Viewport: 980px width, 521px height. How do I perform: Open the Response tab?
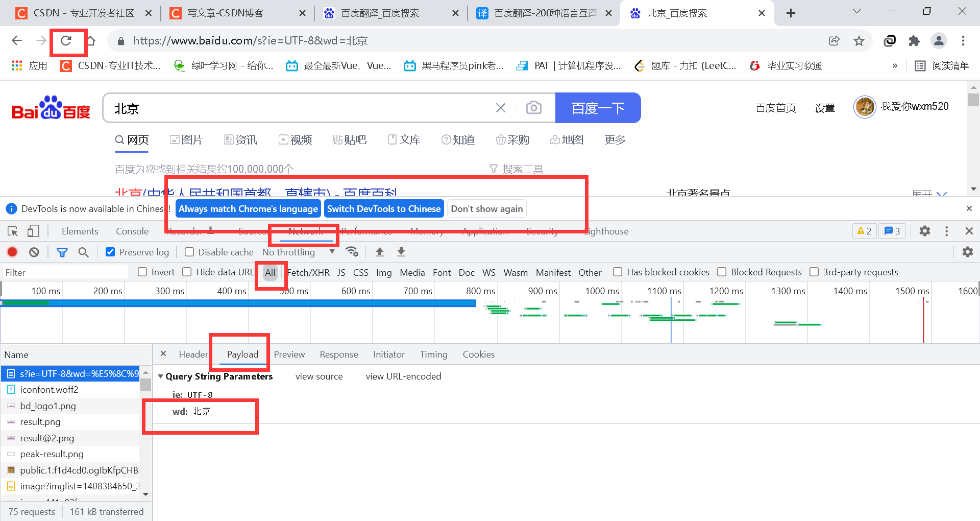pos(339,354)
